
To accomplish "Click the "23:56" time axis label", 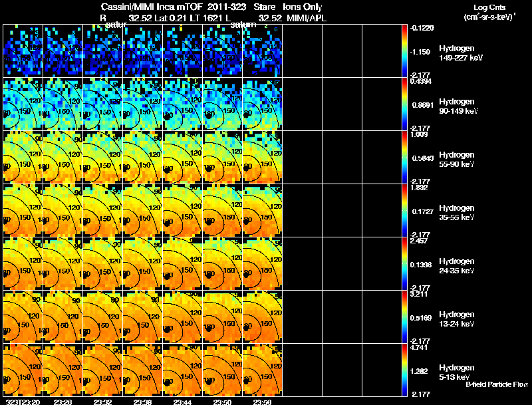I will click(262, 402).
